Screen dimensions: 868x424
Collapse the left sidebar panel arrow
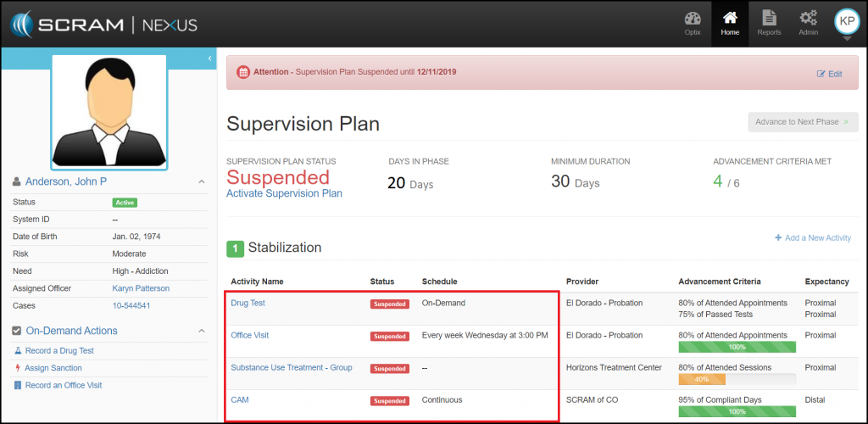pyautogui.click(x=209, y=58)
